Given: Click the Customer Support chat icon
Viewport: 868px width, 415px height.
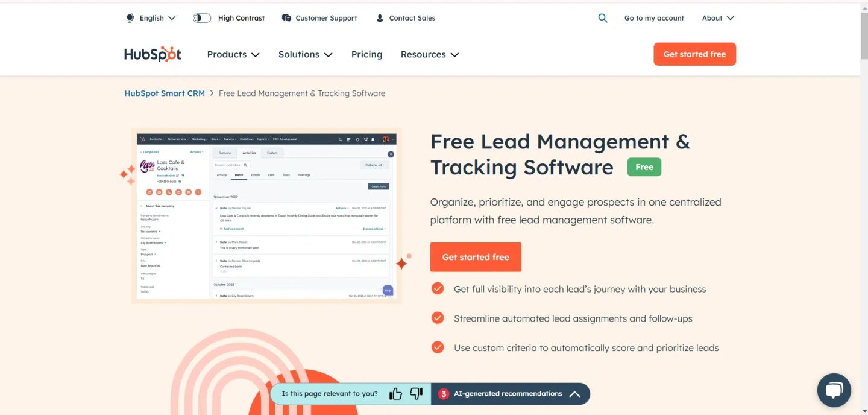Looking at the screenshot, I should coord(286,18).
